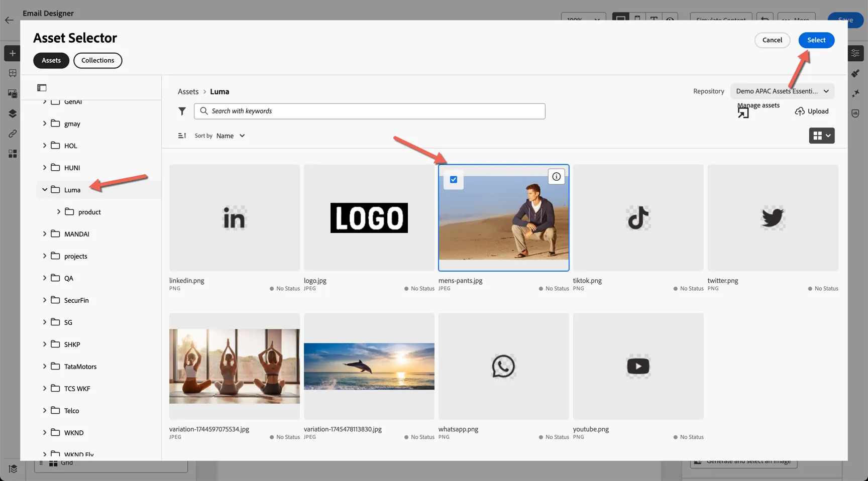Open the styles brush icon on right rail

point(855,73)
